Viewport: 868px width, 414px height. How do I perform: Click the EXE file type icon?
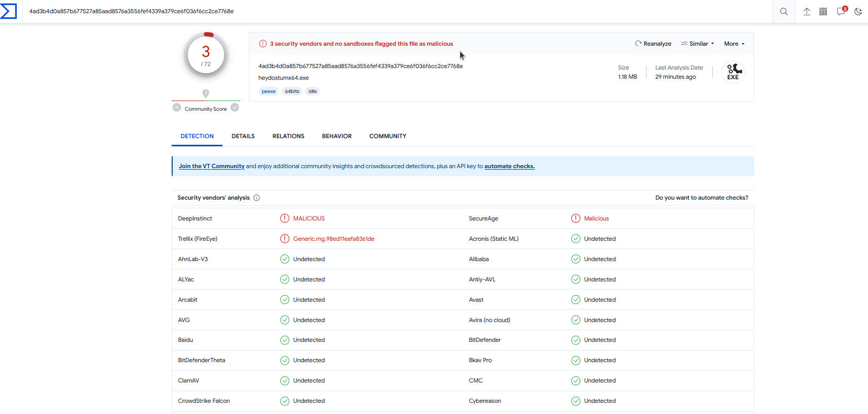(733, 72)
